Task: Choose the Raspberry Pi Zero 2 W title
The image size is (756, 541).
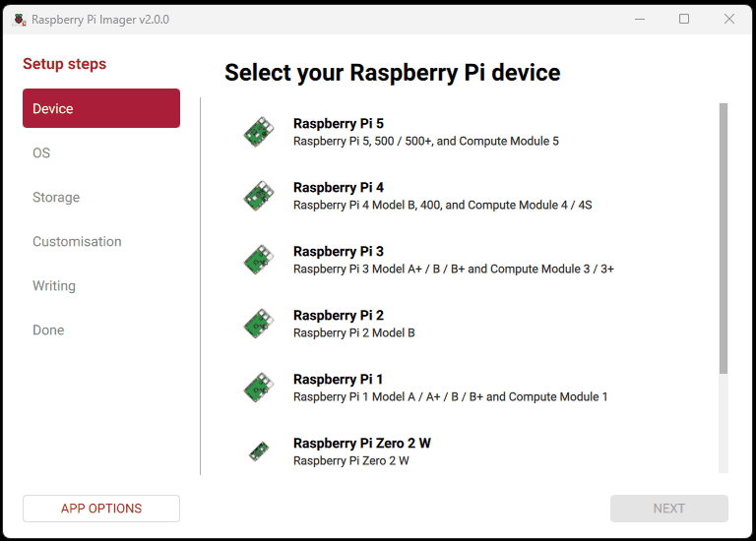Action: click(362, 444)
